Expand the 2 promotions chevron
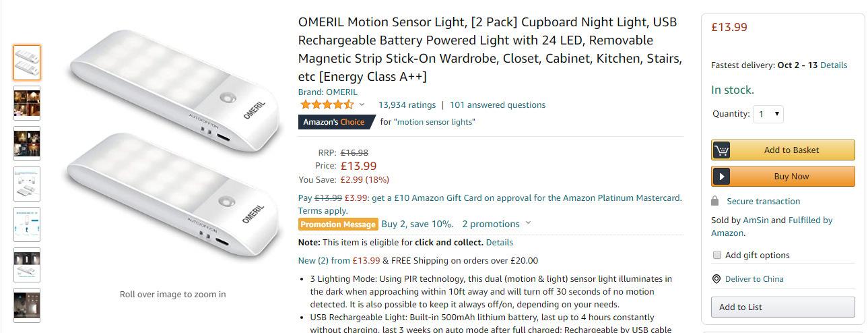 click(x=528, y=224)
